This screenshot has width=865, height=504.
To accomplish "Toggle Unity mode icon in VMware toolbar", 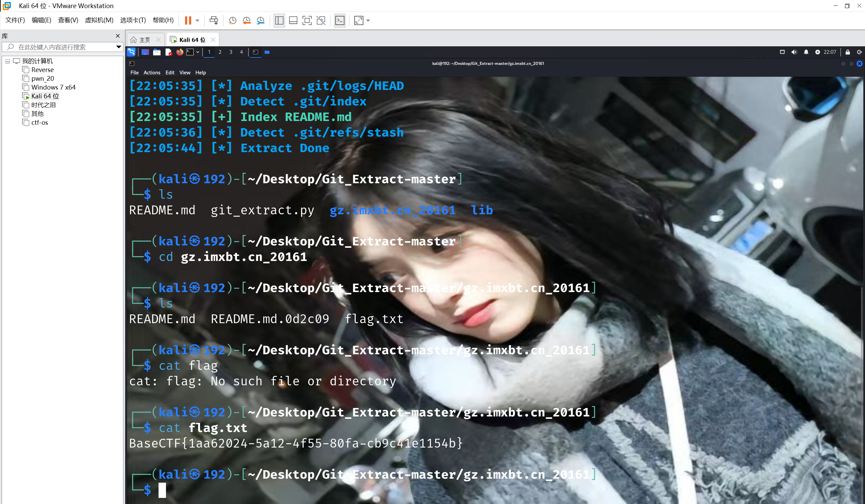I will (x=321, y=21).
